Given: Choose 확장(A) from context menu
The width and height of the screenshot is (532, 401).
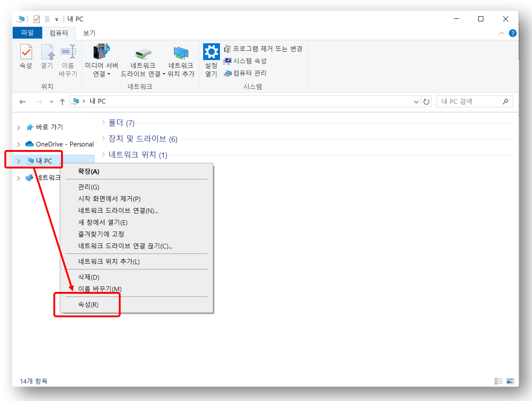Looking at the screenshot, I should [136, 171].
